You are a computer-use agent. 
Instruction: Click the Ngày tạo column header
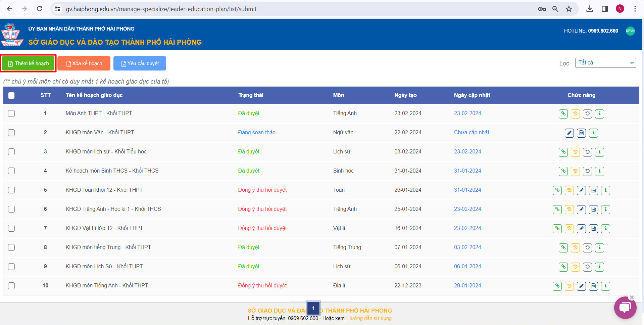point(405,95)
